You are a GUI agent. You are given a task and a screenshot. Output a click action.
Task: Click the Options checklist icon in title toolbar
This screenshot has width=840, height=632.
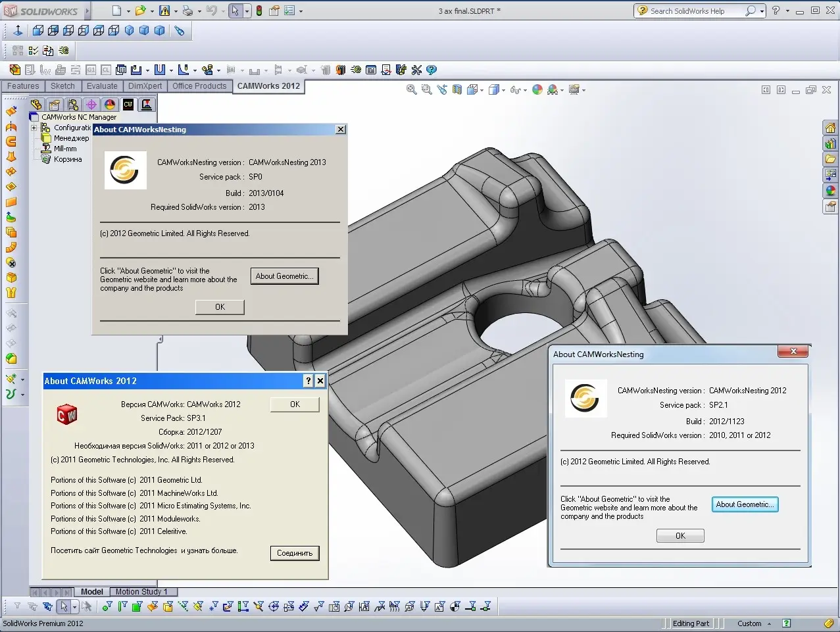pos(289,11)
